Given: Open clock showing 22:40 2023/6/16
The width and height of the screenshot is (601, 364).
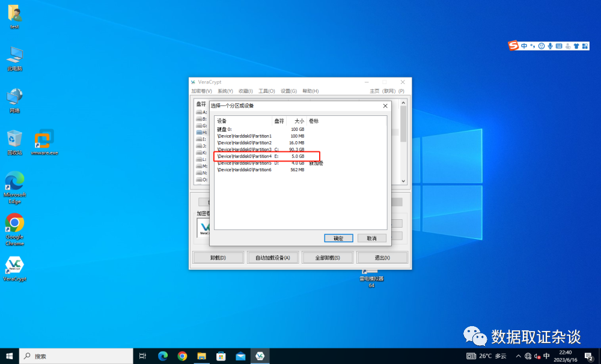Looking at the screenshot, I should [566, 356].
